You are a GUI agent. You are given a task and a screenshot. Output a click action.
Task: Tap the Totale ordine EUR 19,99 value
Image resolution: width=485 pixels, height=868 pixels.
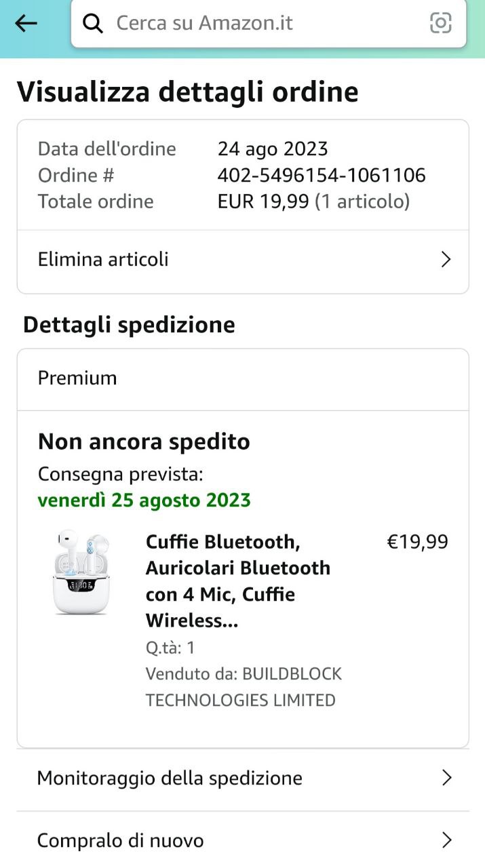point(313,201)
